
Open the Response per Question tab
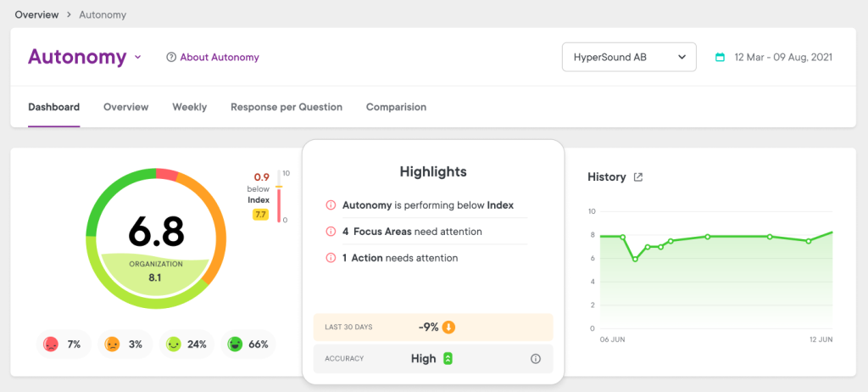coord(287,107)
